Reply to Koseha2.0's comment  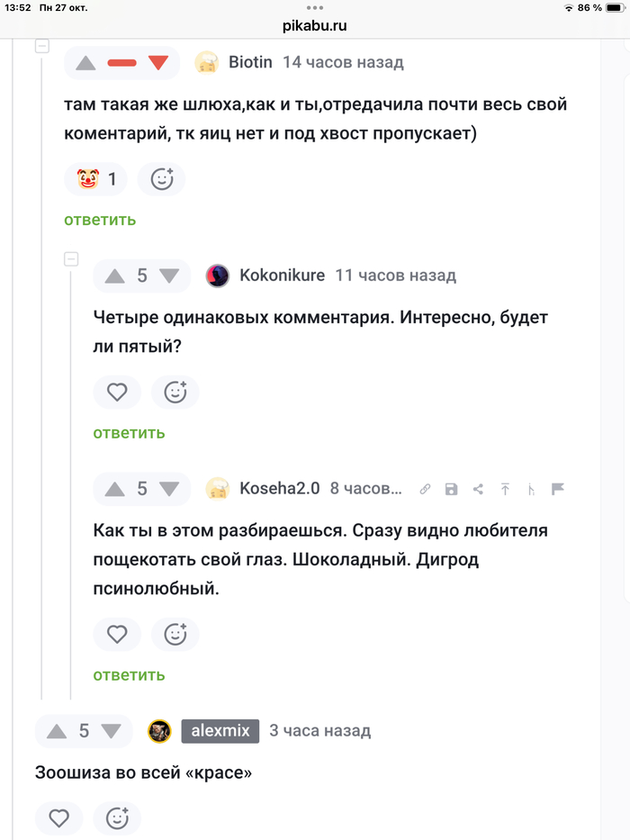click(x=129, y=674)
